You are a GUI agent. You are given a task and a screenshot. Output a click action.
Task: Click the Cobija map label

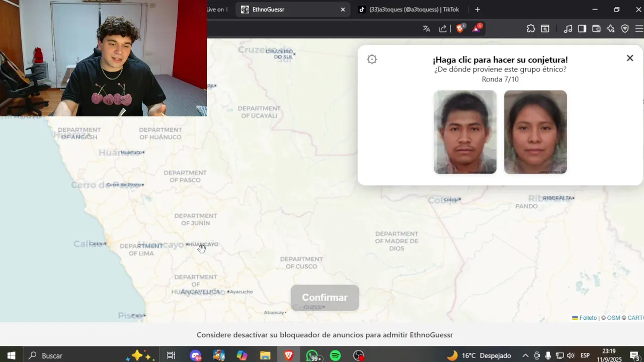[x=452, y=200]
